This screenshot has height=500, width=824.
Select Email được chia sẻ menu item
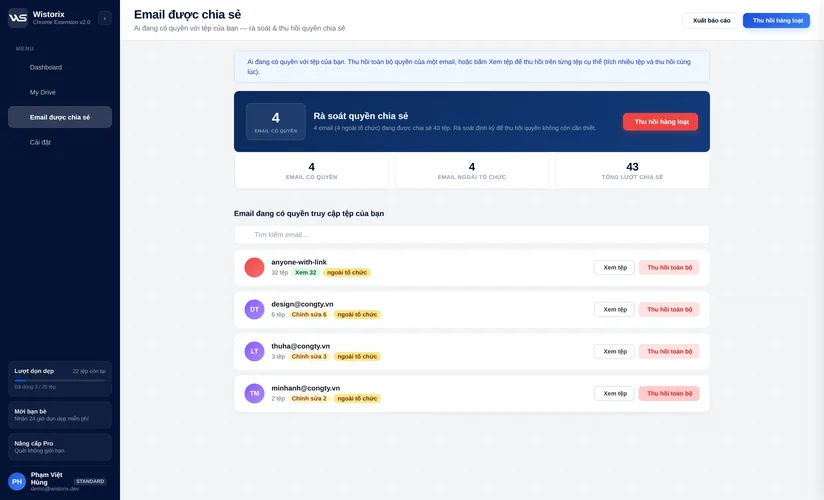[60, 117]
